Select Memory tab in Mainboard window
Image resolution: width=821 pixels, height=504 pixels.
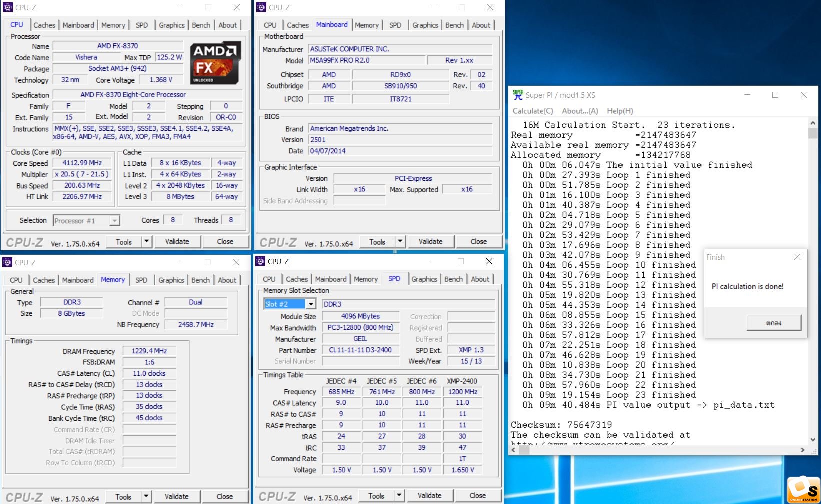coord(367,25)
